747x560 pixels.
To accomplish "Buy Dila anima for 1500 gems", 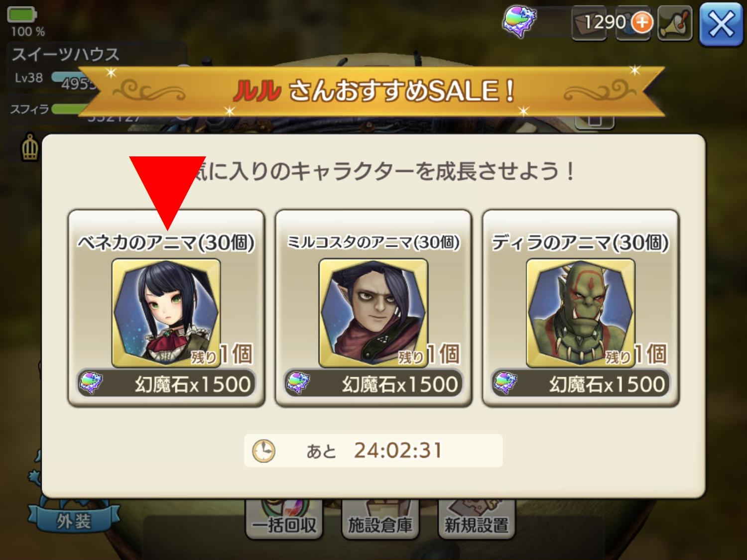I will (x=580, y=384).
